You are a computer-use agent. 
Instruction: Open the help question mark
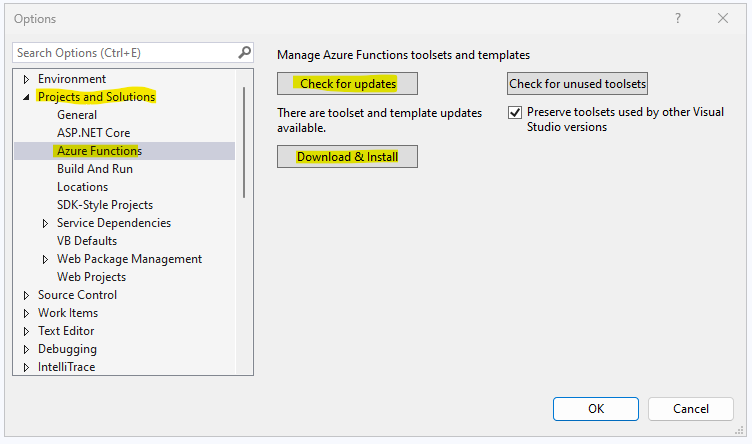click(678, 18)
